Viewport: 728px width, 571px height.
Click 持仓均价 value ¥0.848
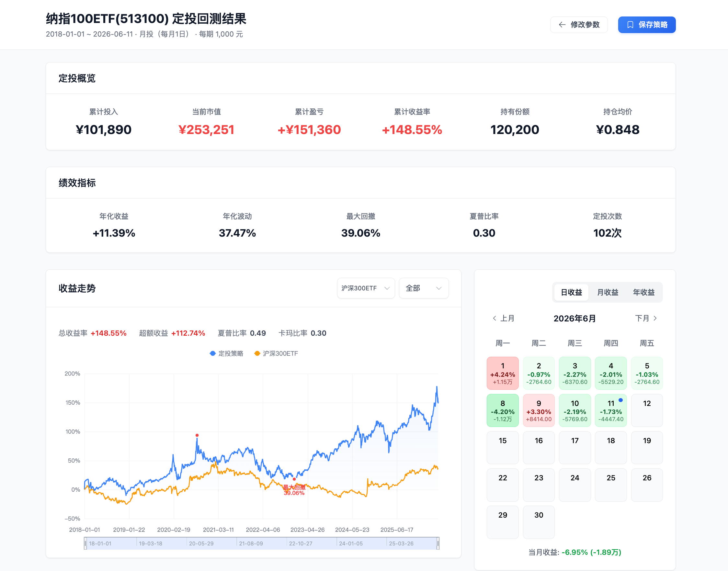point(617,130)
